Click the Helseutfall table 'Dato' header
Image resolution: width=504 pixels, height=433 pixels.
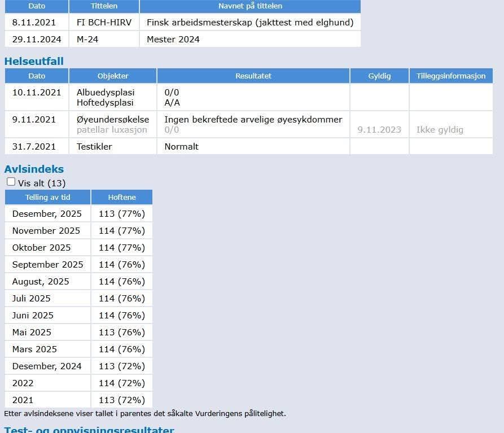37,76
